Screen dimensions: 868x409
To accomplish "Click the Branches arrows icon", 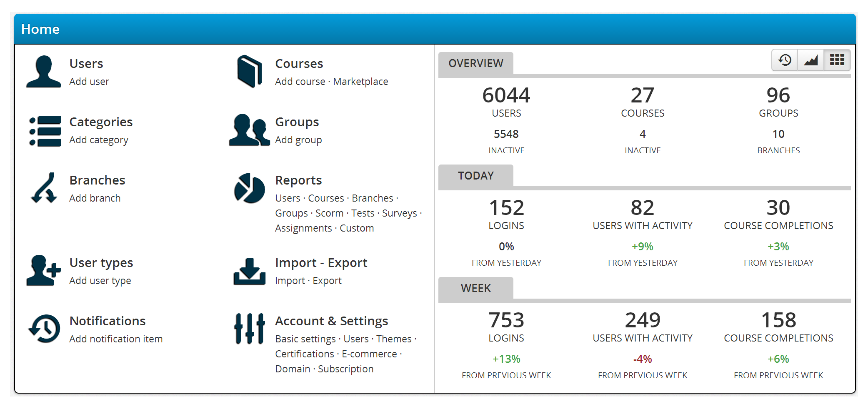I will pyautogui.click(x=44, y=188).
